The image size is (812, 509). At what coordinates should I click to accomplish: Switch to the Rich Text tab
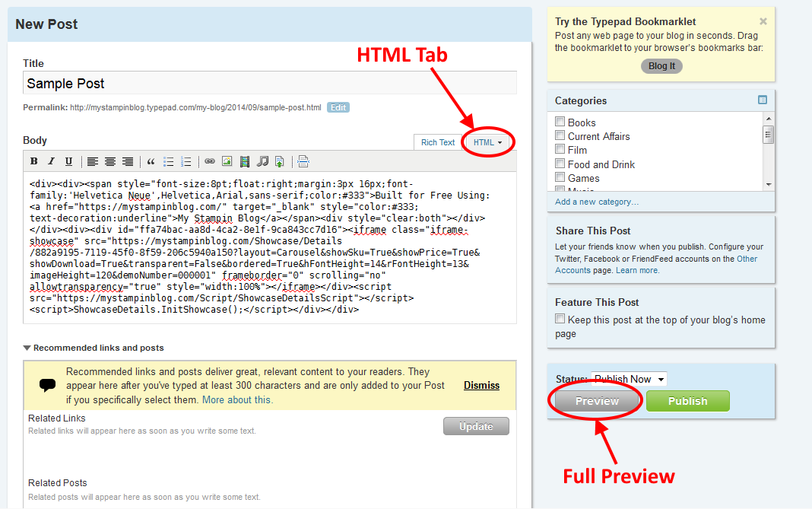[x=438, y=142]
